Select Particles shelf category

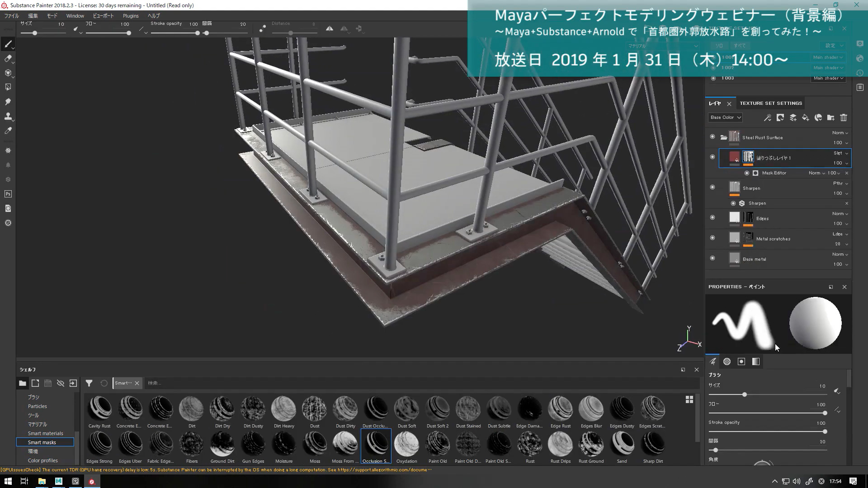point(38,406)
